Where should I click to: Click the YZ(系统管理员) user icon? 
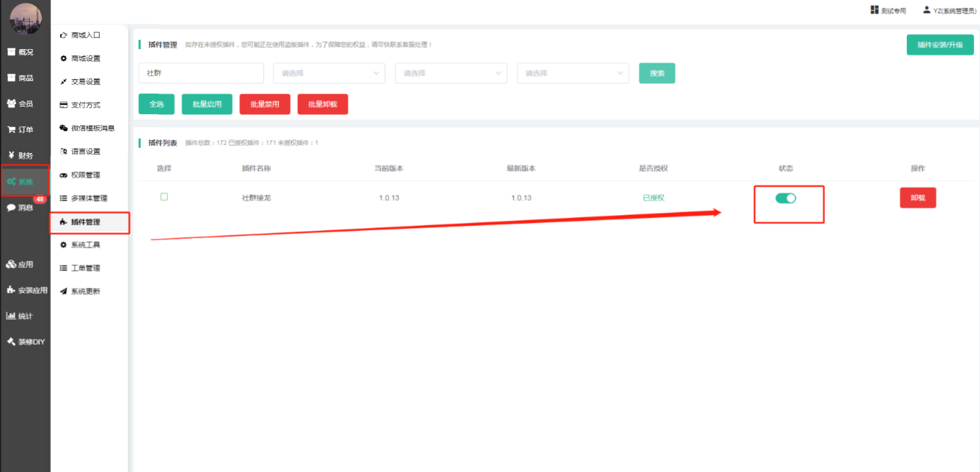926,10
